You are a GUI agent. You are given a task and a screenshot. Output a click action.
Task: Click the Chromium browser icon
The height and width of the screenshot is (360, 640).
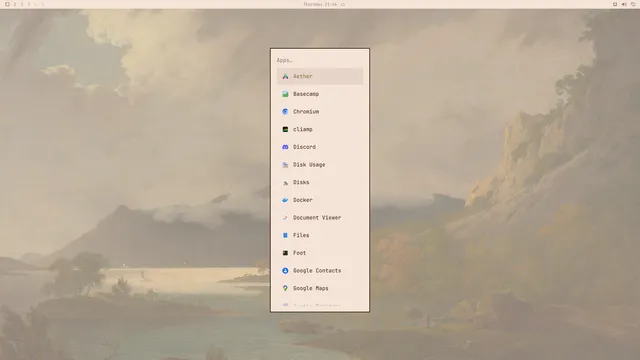tap(285, 111)
